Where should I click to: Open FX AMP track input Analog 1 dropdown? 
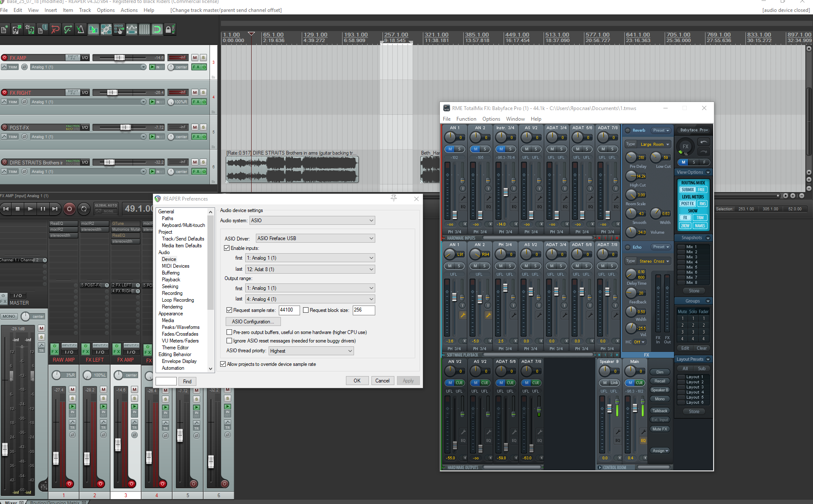coord(88,67)
